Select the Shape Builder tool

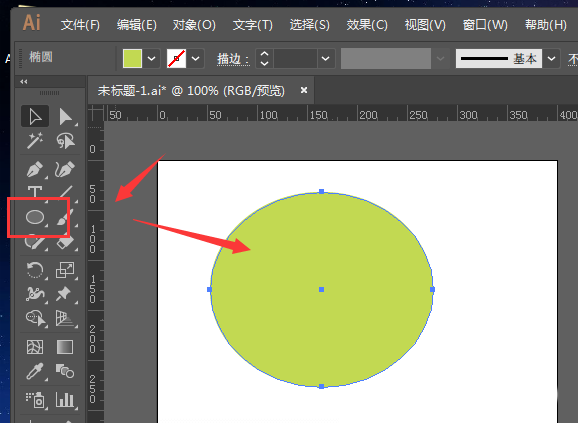[x=35, y=318]
